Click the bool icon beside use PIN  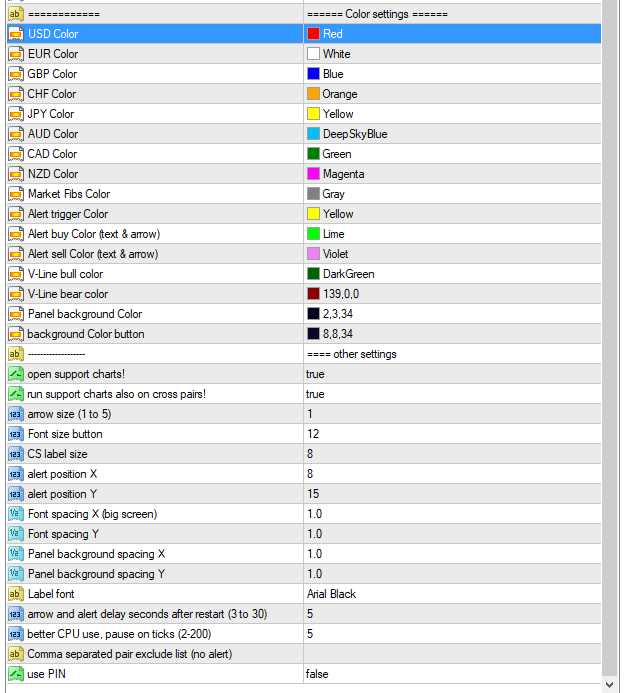16,674
